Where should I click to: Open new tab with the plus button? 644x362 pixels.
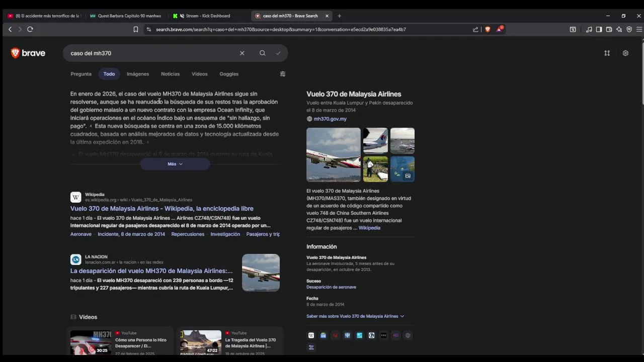339,16
